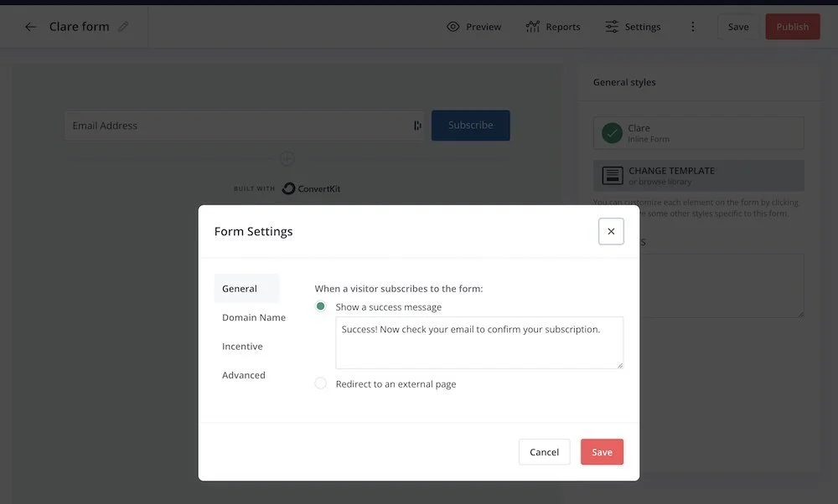This screenshot has width=838, height=504.
Task: Click the add field plus icon
Action: 287,158
